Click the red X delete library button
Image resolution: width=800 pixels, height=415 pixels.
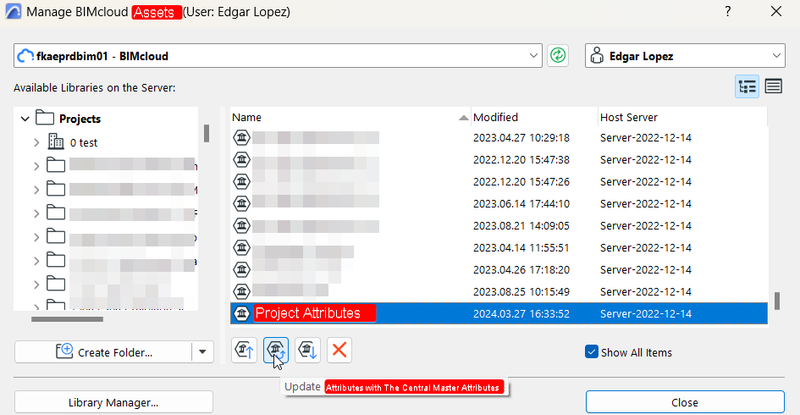click(x=339, y=351)
